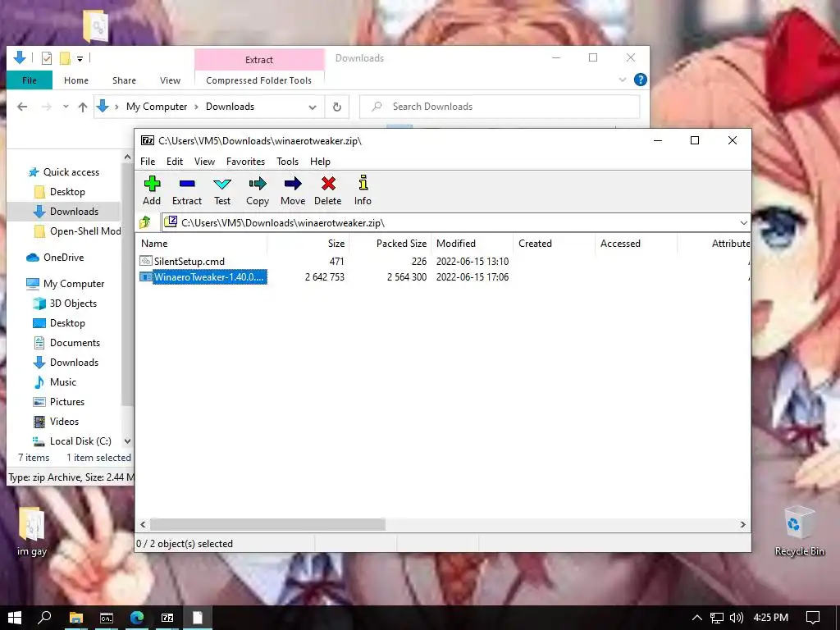Sort archive list by Size column

(x=308, y=243)
